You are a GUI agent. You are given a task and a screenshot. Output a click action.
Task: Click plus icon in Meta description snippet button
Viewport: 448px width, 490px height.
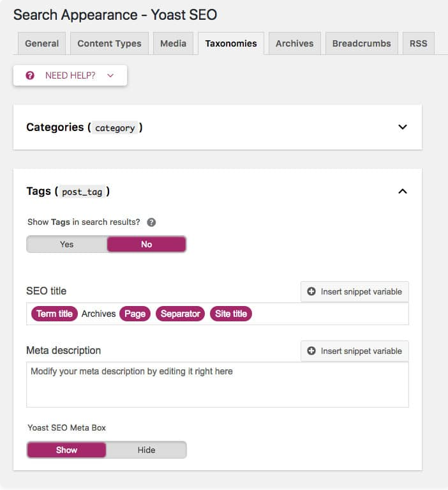pos(311,351)
